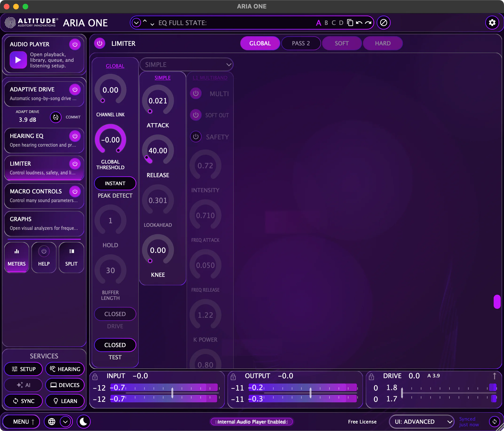
Task: Click the Drive up-arrow icon
Action: (x=494, y=376)
